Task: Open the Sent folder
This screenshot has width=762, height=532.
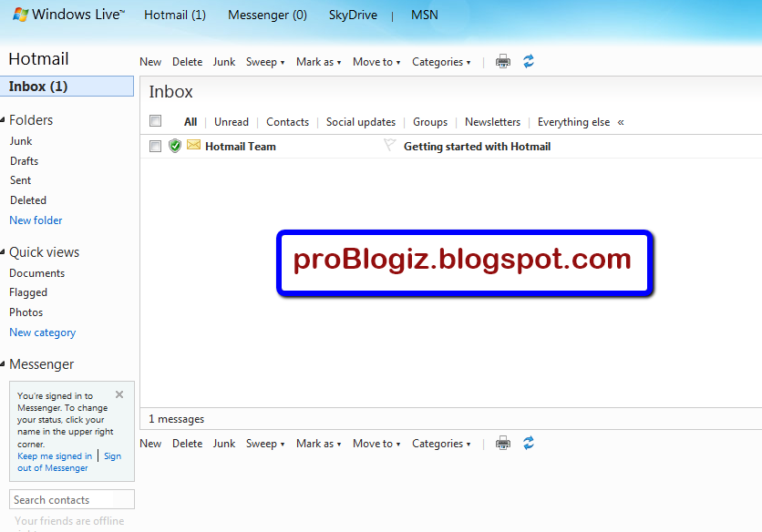Action: [x=20, y=180]
